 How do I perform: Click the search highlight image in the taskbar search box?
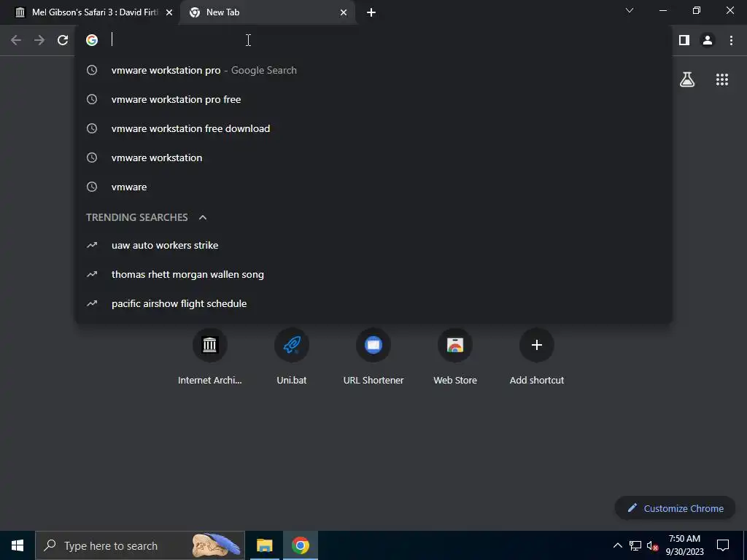click(216, 545)
